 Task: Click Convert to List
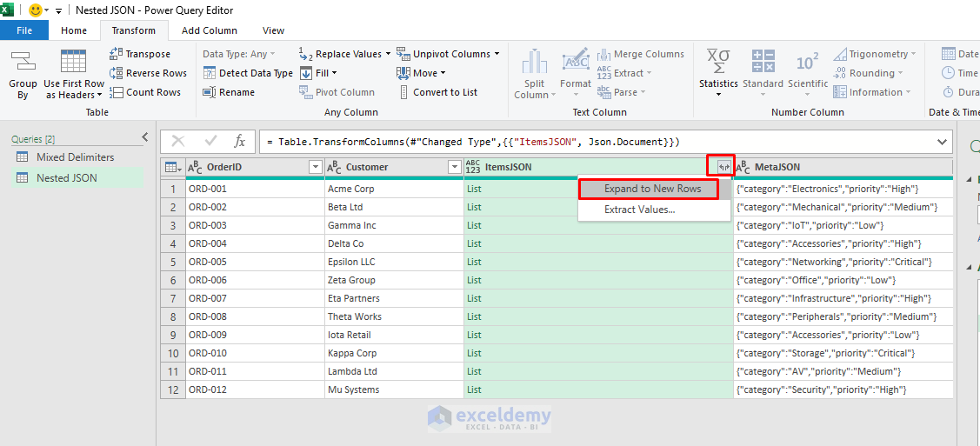[437, 92]
